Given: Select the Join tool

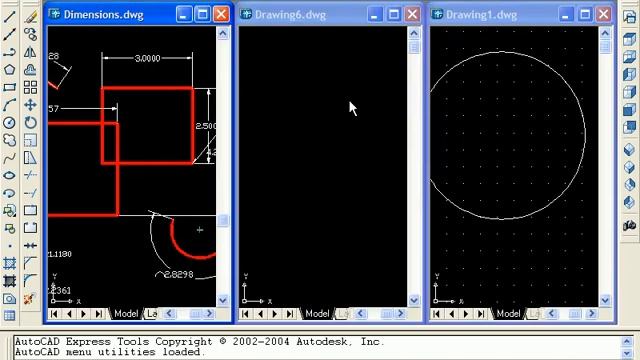Looking at the screenshot, I should tap(30, 246).
